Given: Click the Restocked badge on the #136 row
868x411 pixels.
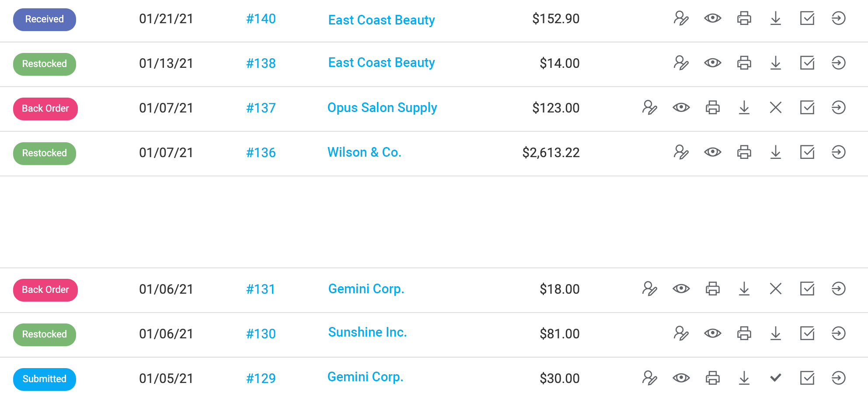Looking at the screenshot, I should [x=44, y=153].
